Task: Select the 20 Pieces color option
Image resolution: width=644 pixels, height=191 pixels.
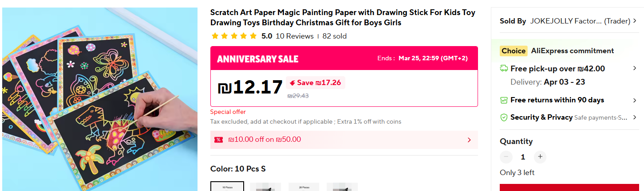Action: (x=304, y=186)
